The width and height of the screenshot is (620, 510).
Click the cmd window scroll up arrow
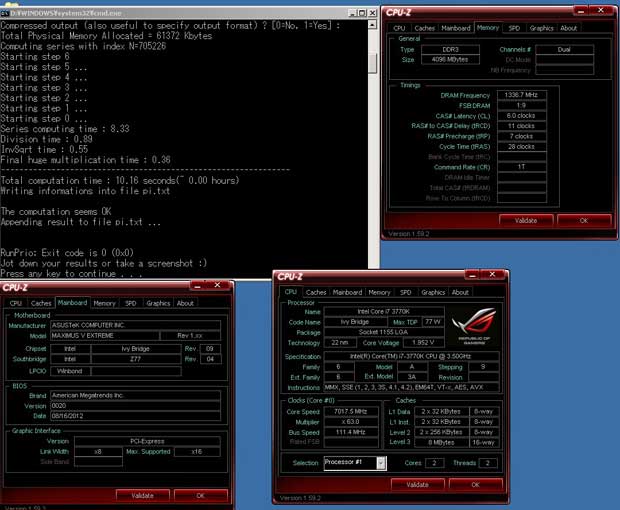[x=372, y=25]
